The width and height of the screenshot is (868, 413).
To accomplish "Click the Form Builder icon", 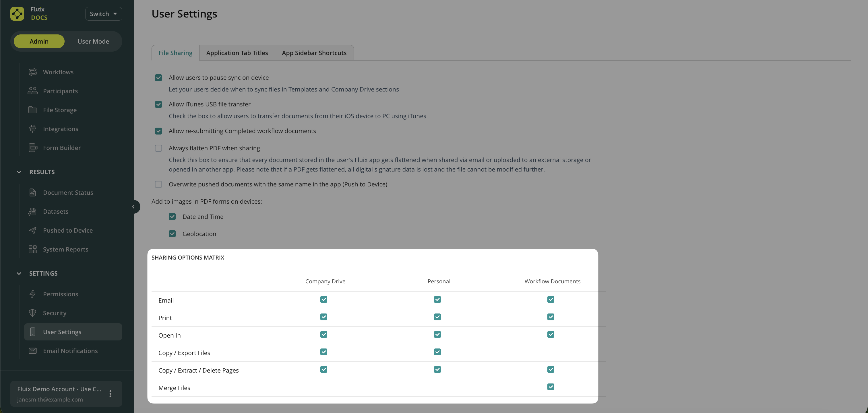I will click(x=33, y=148).
